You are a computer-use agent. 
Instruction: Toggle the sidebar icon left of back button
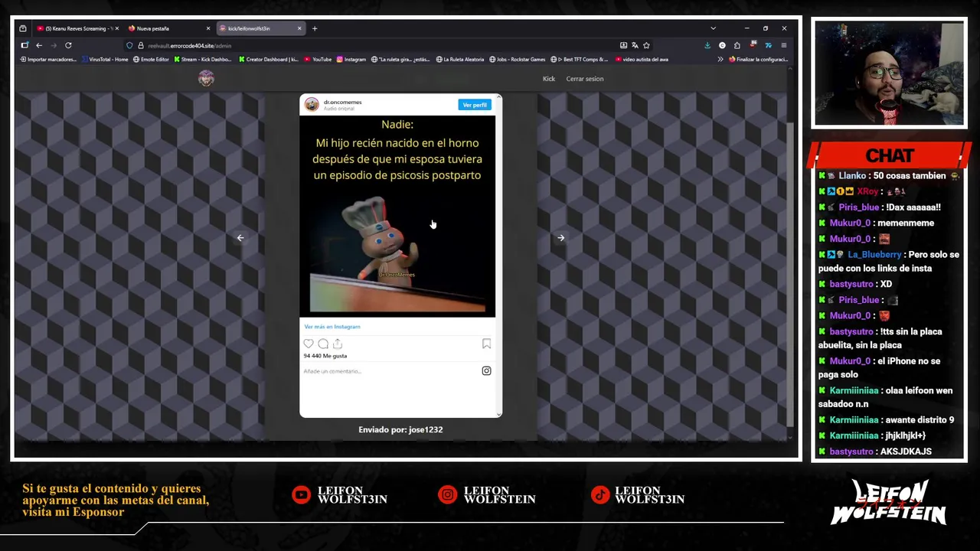[x=24, y=45]
